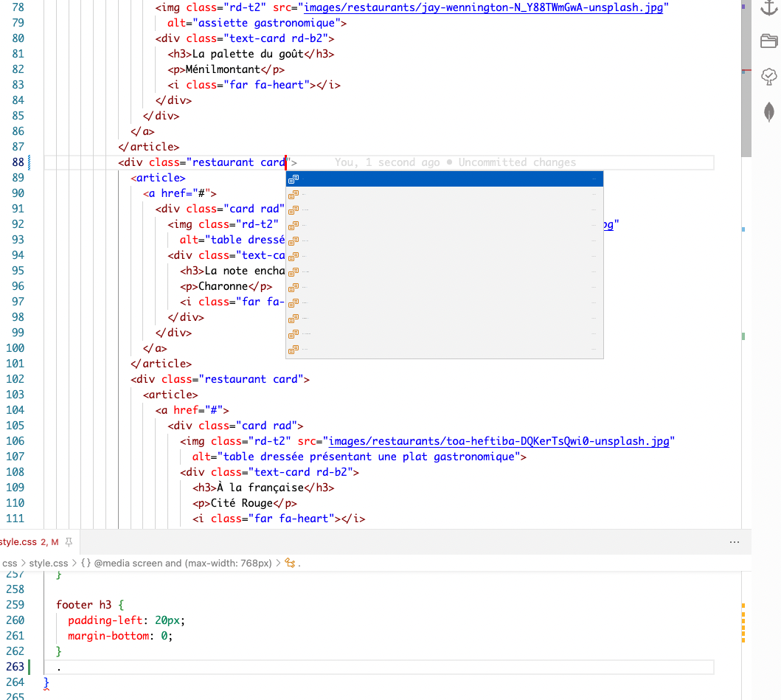Click the modification indicator beside line 88
This screenshot has height=700, width=781.
(29, 162)
